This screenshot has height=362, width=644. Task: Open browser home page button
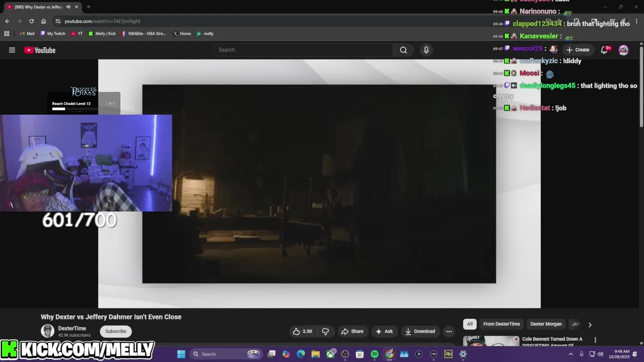coord(44,21)
